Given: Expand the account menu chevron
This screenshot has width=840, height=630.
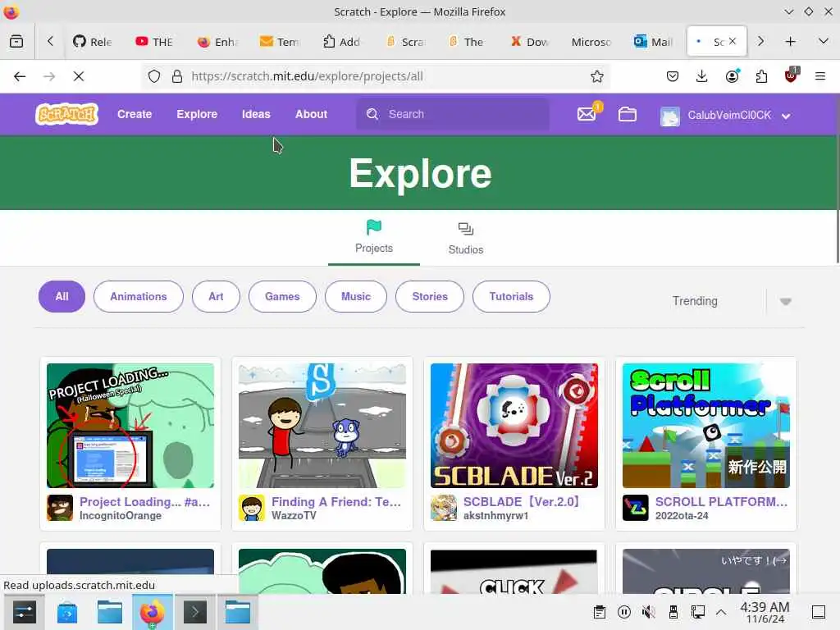Looking at the screenshot, I should (785, 116).
